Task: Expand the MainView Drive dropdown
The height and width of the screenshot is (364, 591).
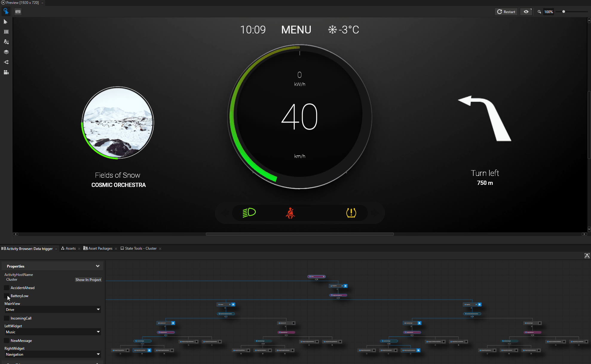Action: coord(98,310)
